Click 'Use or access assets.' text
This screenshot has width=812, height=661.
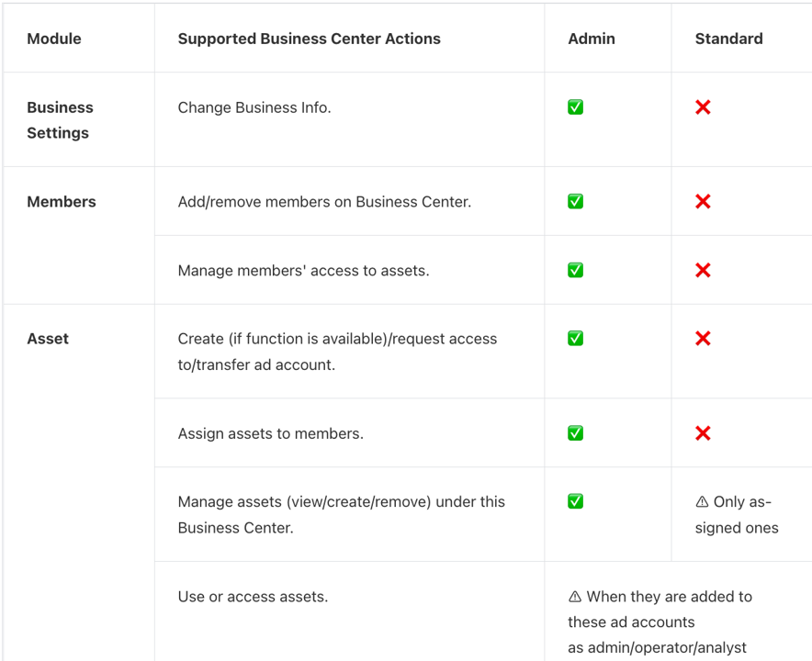click(253, 597)
